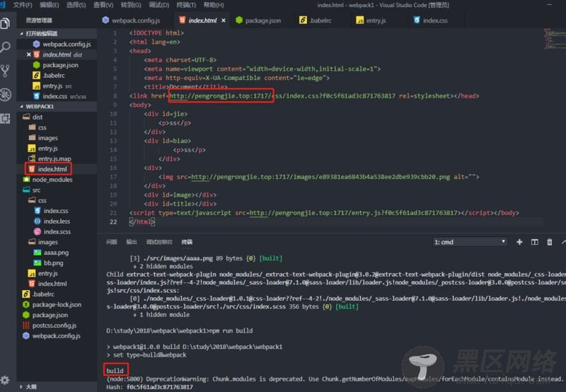The height and width of the screenshot is (392, 566).
Task: Close the index.html editor tab
Action: pos(224,21)
